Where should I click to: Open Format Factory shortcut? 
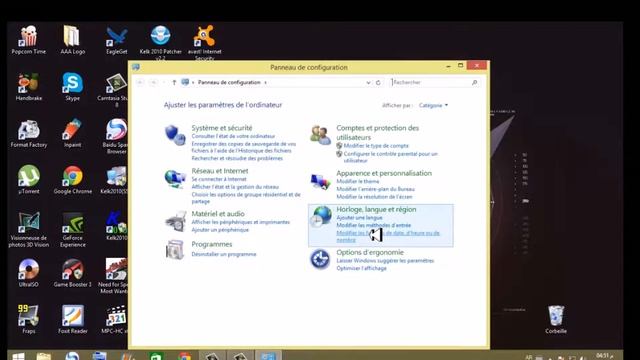tap(29, 133)
